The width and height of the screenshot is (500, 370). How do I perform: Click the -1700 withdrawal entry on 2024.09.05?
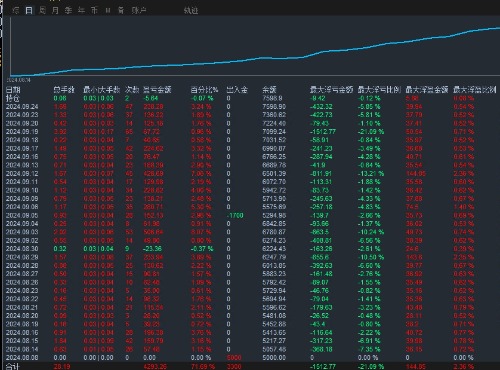click(235, 215)
